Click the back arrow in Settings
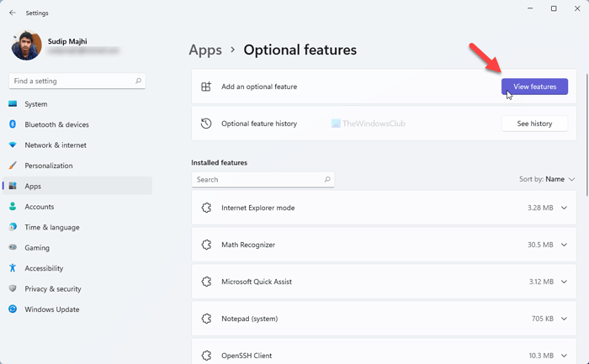Viewport: 589px width, 364px height. tap(13, 13)
